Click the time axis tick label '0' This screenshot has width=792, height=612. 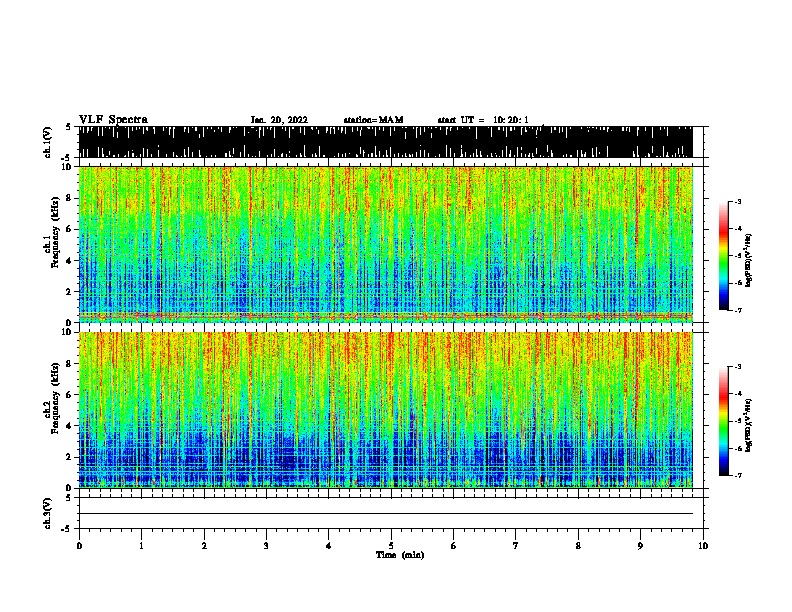79,546
